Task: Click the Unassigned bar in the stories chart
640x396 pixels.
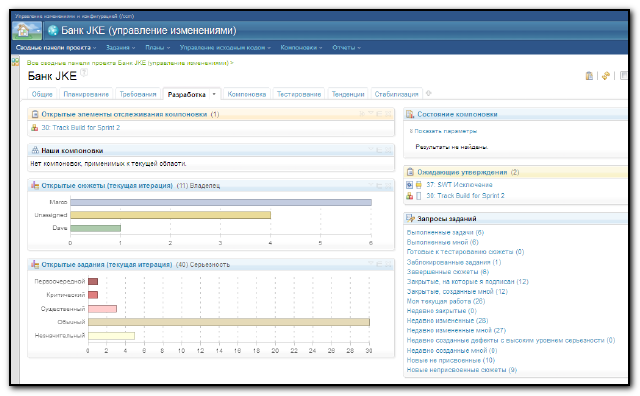Action: (x=170, y=215)
